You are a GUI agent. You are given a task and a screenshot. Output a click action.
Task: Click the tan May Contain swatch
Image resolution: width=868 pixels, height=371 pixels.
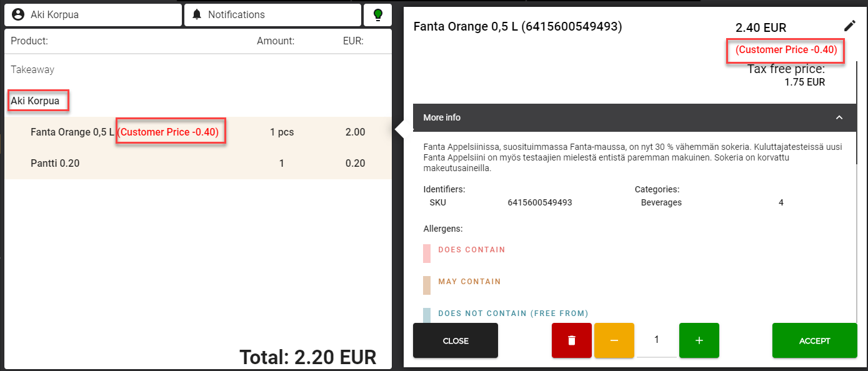427,285
